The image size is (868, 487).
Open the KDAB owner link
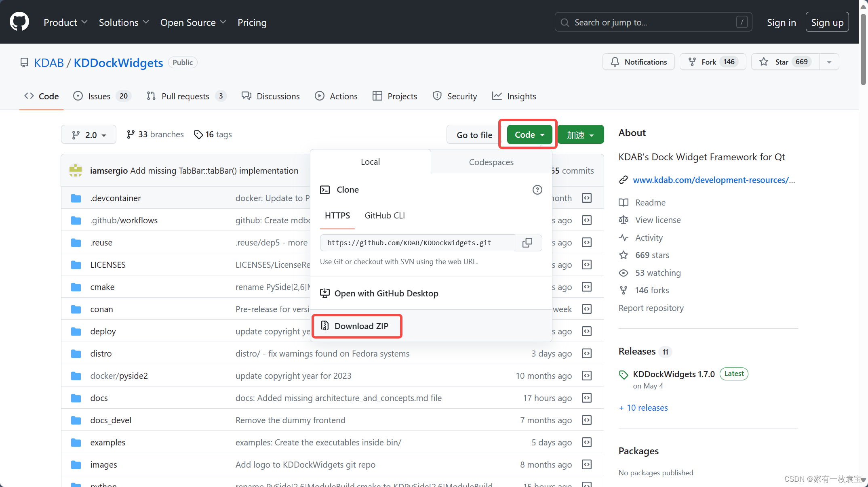(x=49, y=63)
